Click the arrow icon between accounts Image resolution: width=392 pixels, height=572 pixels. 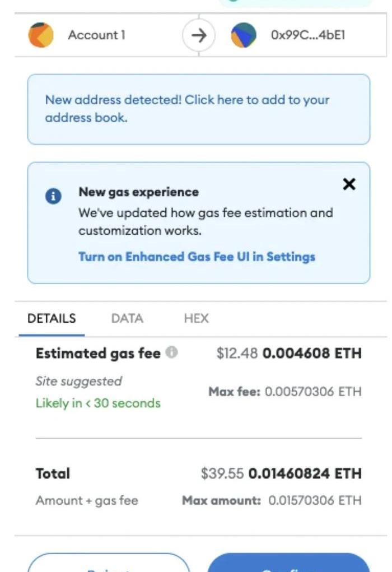tap(199, 35)
